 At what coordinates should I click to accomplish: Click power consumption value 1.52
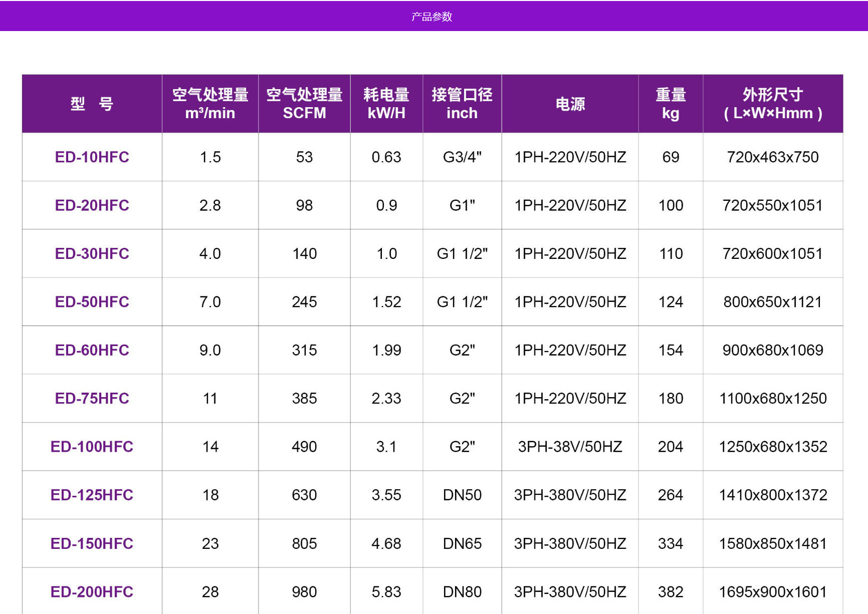pos(386,302)
